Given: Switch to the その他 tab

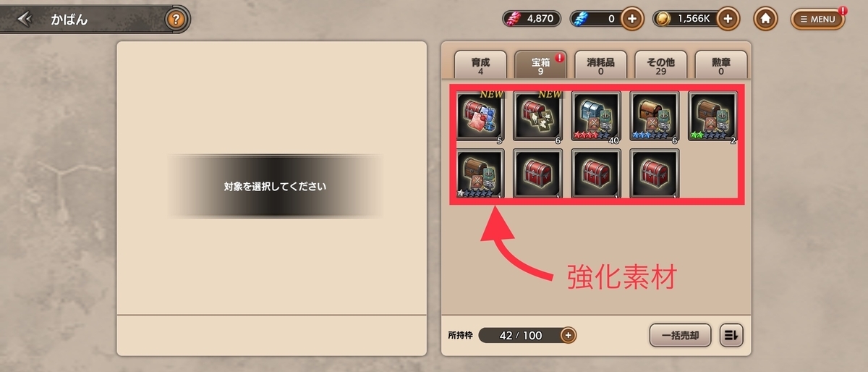Looking at the screenshot, I should click(660, 65).
